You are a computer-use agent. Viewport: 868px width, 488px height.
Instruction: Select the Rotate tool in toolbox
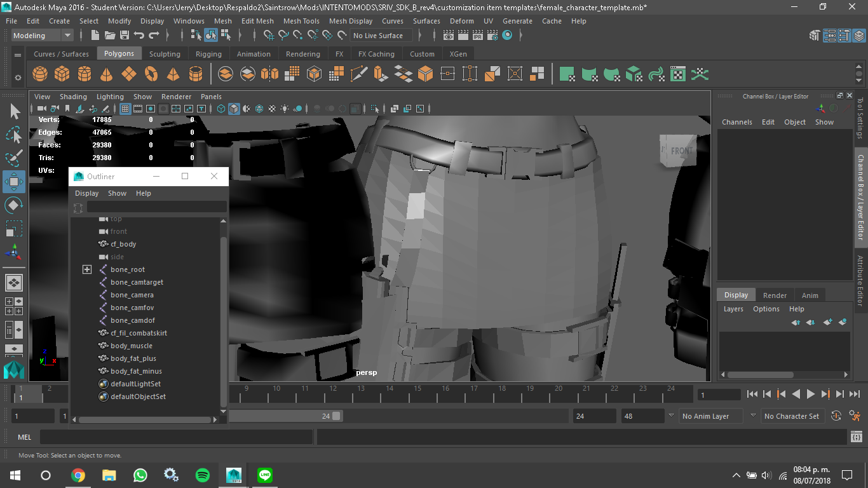[x=14, y=205]
